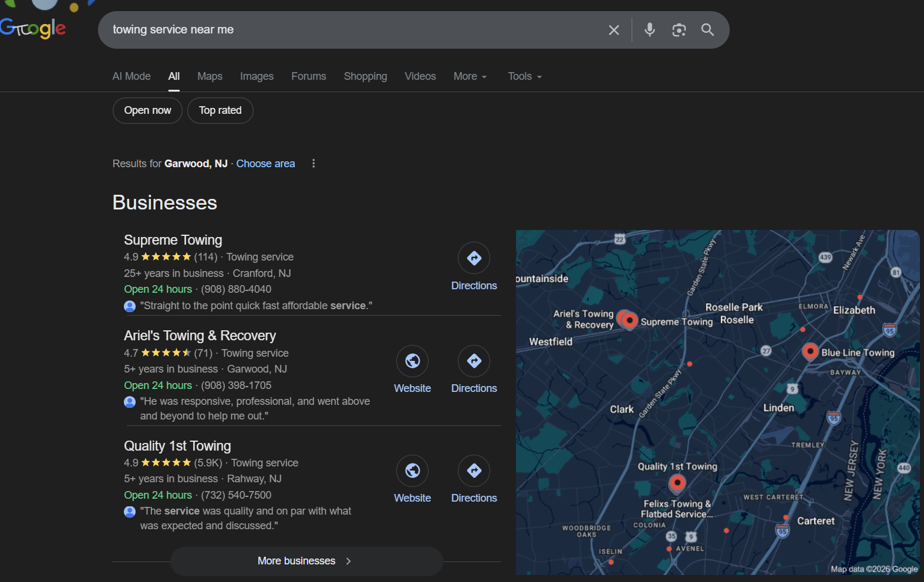Click the Businesses section heading

pos(165,202)
